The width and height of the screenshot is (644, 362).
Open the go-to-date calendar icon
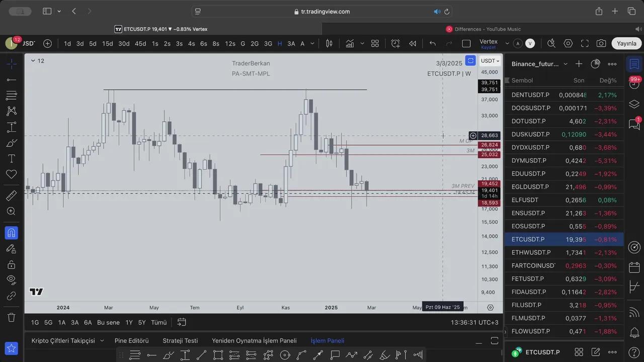click(182, 322)
